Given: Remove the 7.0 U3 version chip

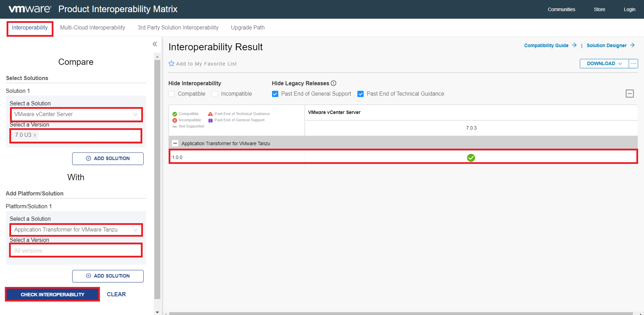Looking at the screenshot, I should (34, 135).
